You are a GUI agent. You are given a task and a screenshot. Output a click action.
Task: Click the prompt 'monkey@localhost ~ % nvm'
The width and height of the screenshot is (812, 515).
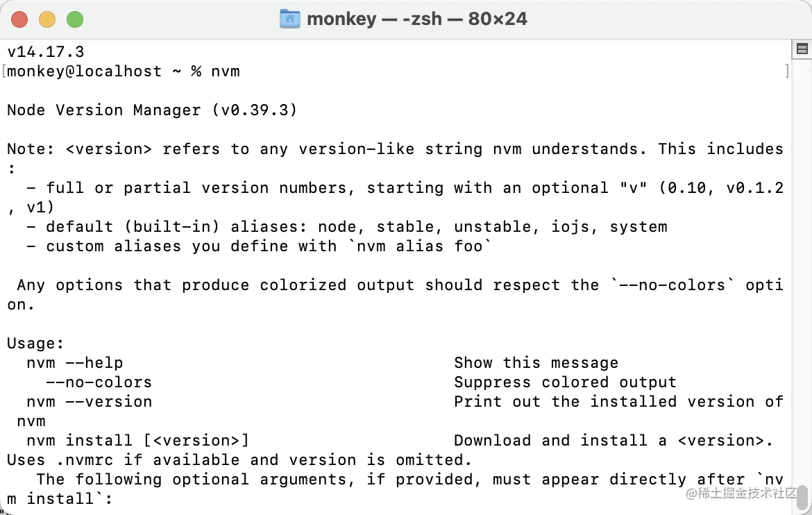pyautogui.click(x=124, y=71)
